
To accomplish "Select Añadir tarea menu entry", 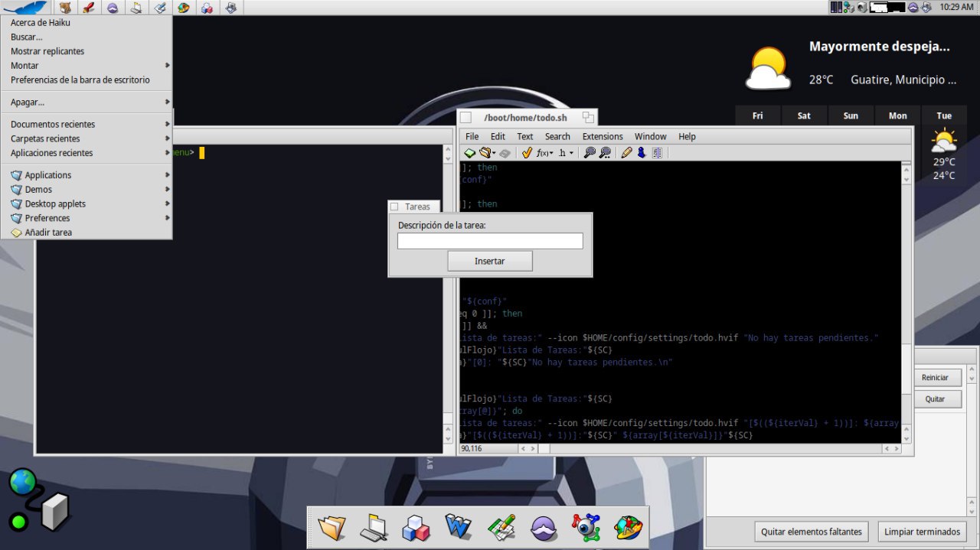I will [87, 233].
